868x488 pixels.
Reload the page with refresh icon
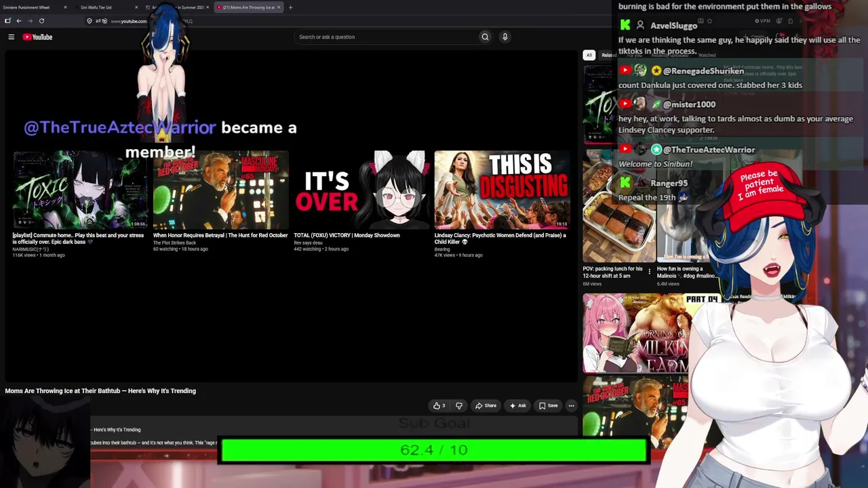point(41,21)
